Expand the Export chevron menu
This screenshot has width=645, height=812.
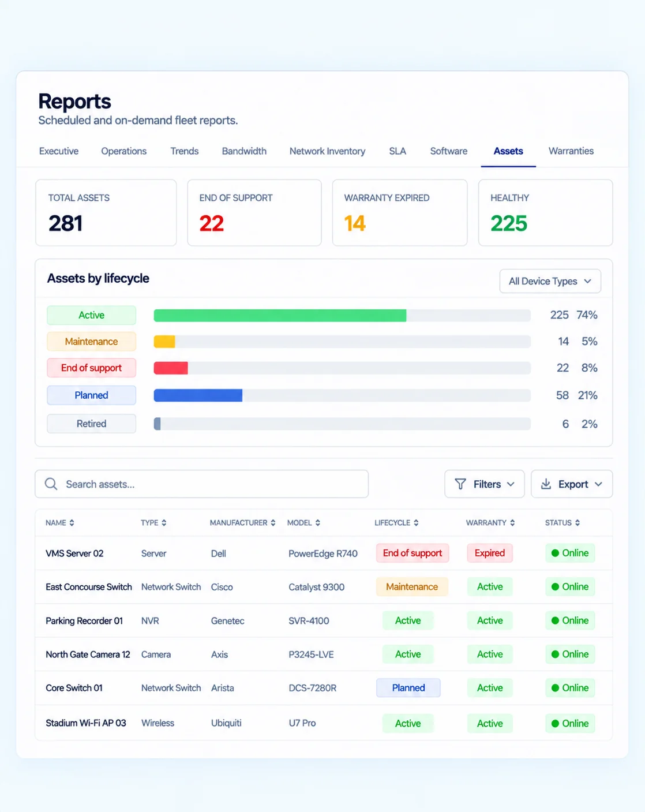(x=598, y=484)
